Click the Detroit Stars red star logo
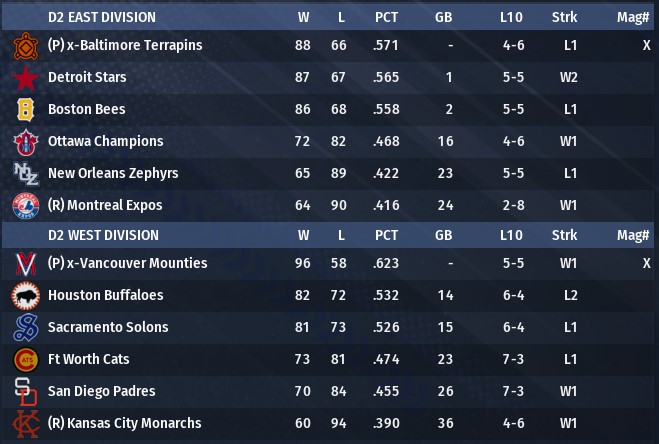659x444 pixels. tap(25, 78)
